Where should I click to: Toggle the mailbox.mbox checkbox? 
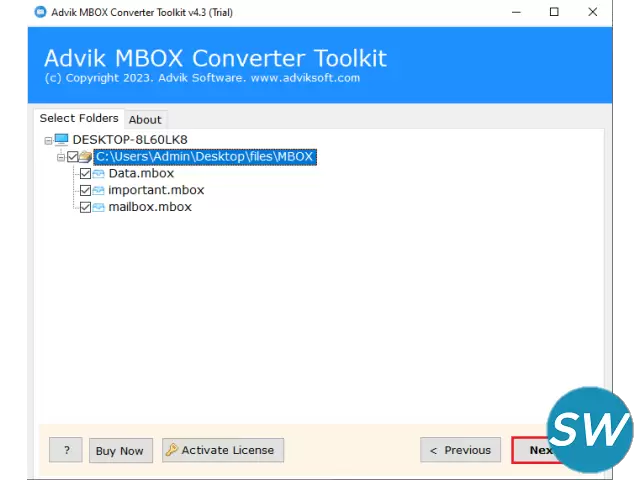point(85,207)
